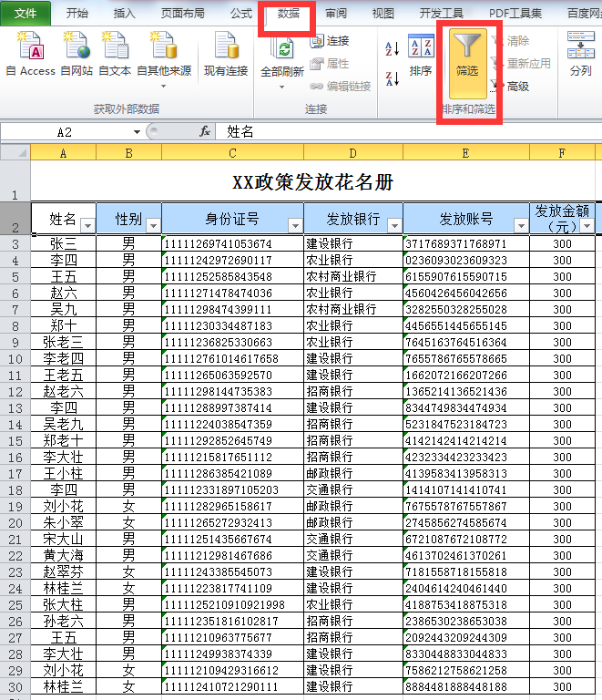Select row 10 header

pyautogui.click(x=15, y=359)
